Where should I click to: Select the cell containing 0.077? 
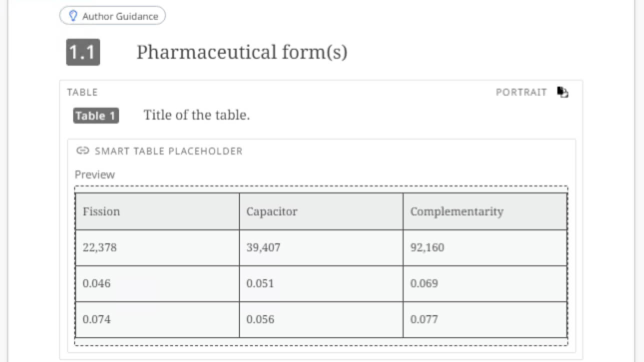click(485, 319)
